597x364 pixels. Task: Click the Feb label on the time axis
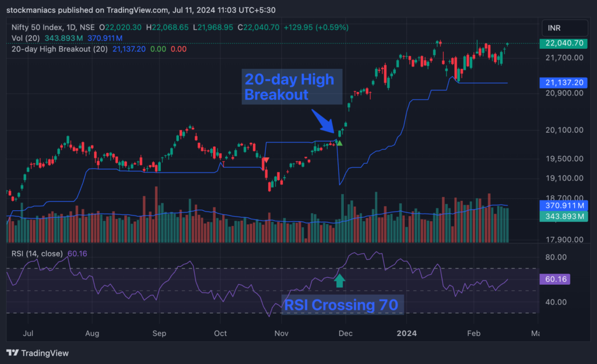click(473, 334)
